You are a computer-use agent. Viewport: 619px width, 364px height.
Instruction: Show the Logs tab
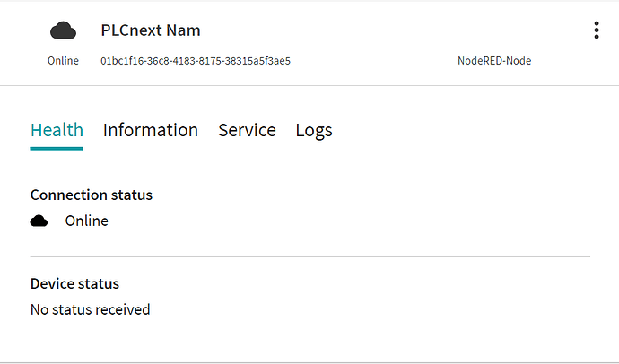tap(314, 130)
